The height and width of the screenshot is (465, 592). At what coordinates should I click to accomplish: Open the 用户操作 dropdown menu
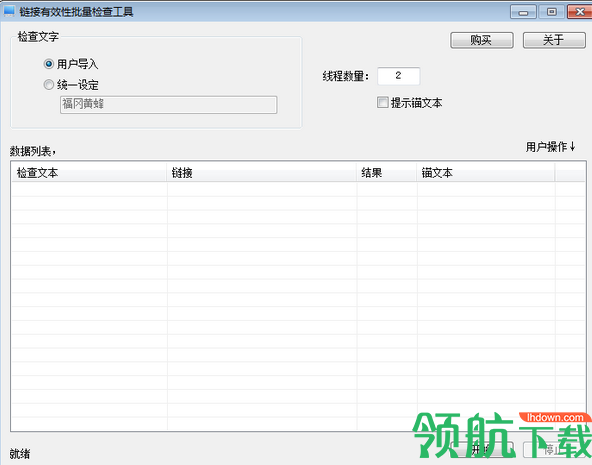(x=550, y=146)
